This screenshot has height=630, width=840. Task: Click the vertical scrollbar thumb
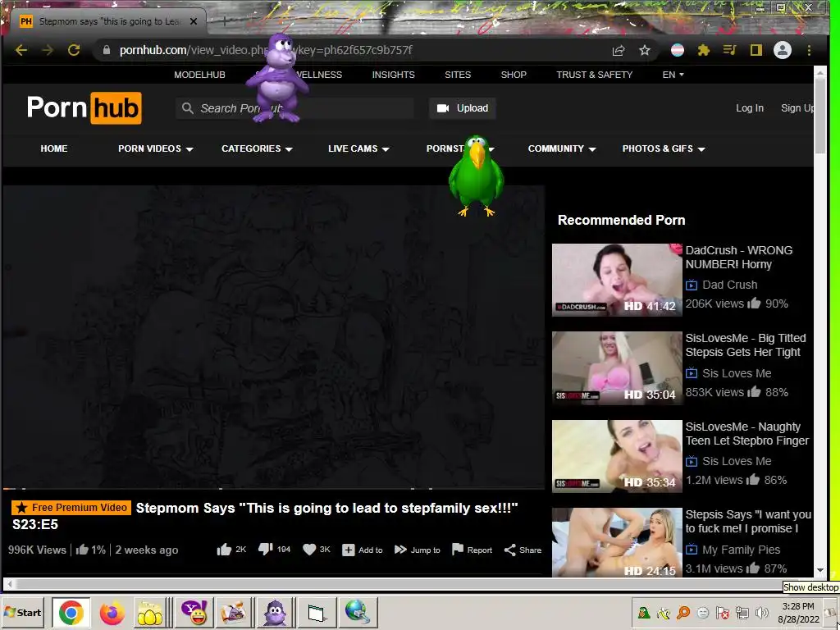[820, 116]
